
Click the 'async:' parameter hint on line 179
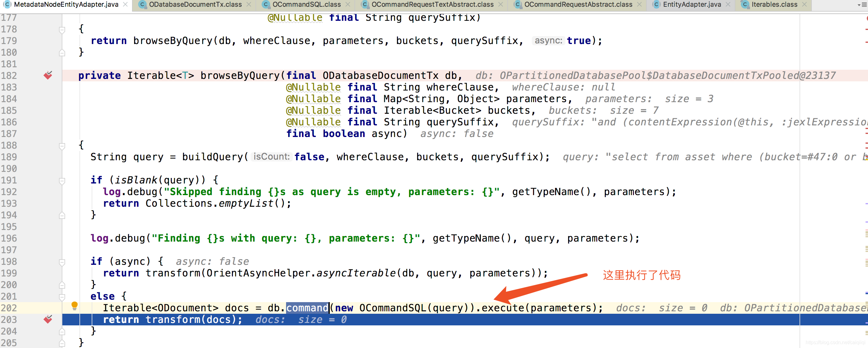click(x=548, y=40)
